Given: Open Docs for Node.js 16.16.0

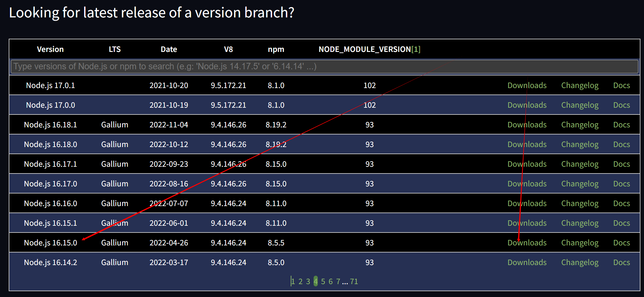Looking at the screenshot, I should (621, 203).
